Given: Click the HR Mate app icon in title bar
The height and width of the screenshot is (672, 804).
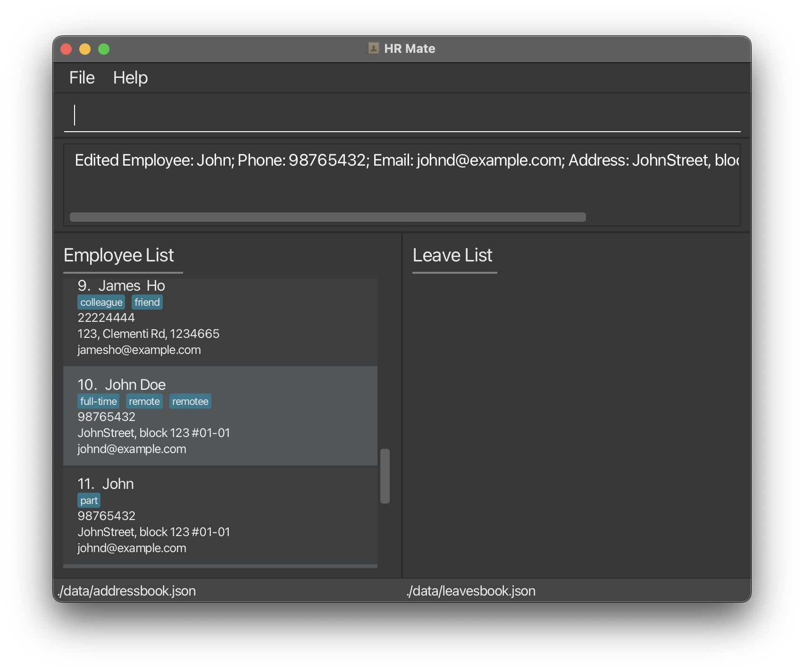Looking at the screenshot, I should click(x=373, y=49).
